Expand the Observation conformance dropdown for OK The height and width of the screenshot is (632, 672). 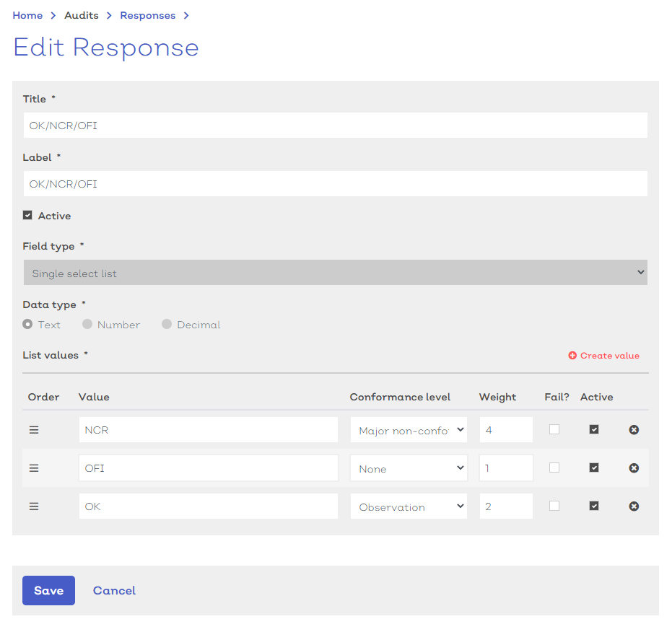409,506
